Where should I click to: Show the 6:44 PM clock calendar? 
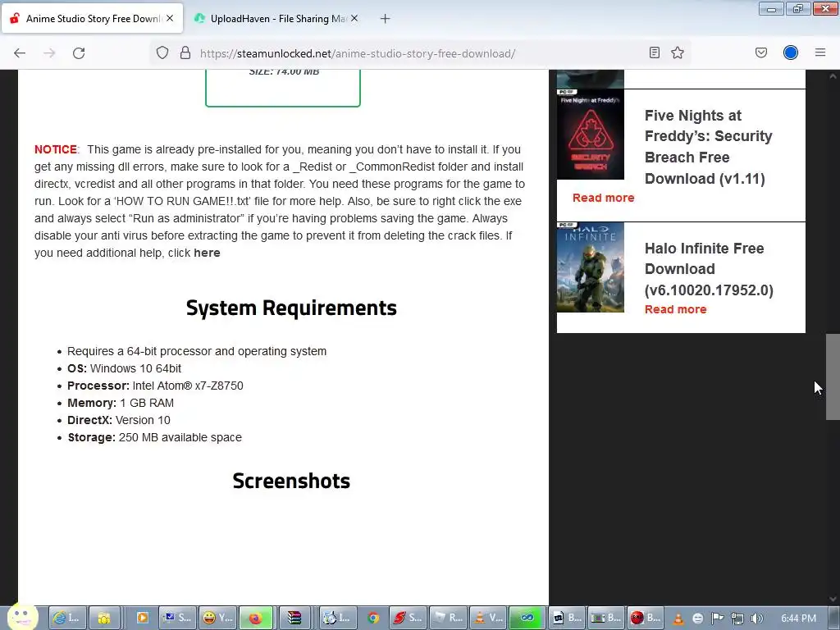798,619
